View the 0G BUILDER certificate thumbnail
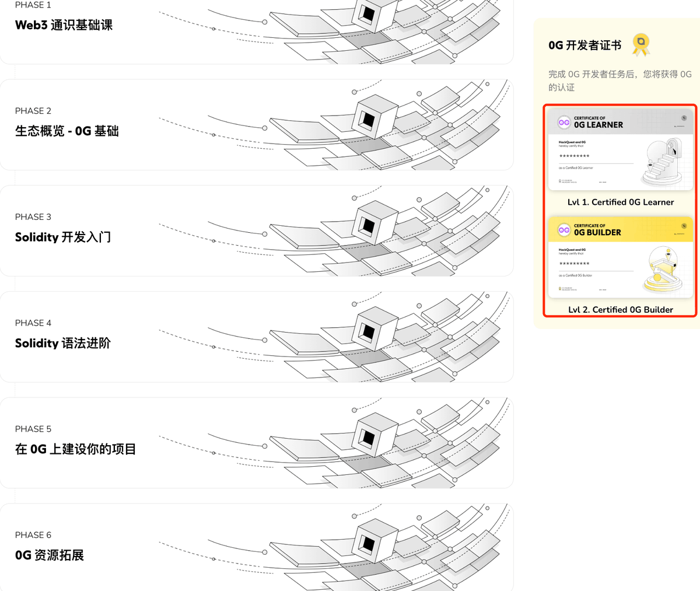The width and height of the screenshot is (700, 591). coord(621,257)
